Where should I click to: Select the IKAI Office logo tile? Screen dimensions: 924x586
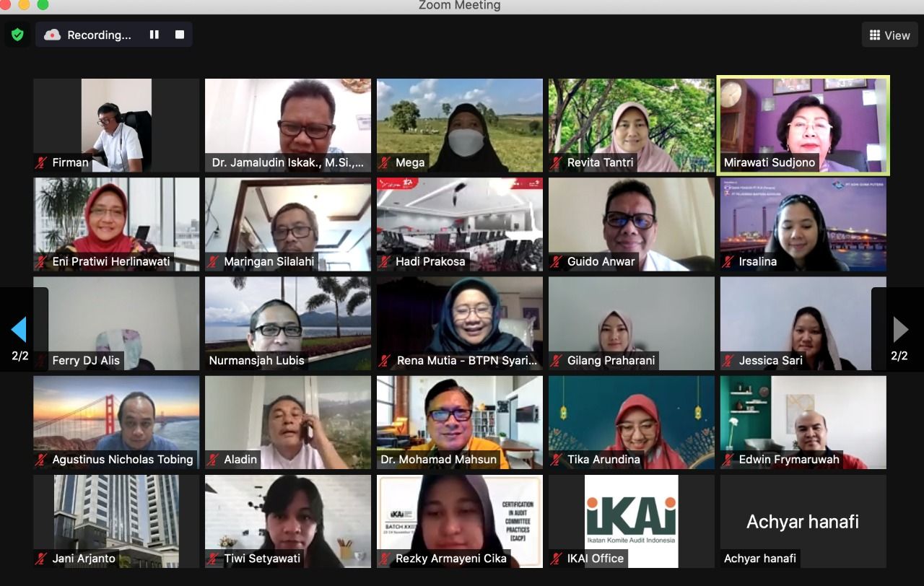[632, 520]
